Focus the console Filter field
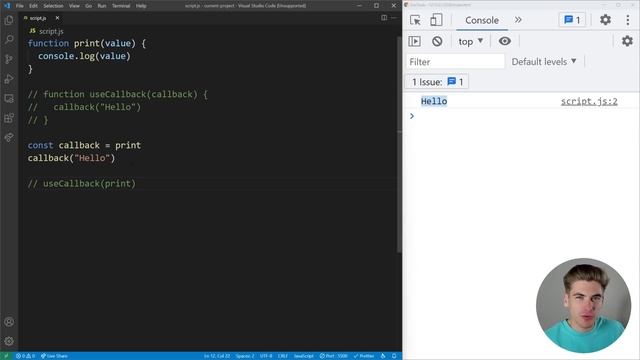Viewport: 640px width, 360px height. click(455, 62)
